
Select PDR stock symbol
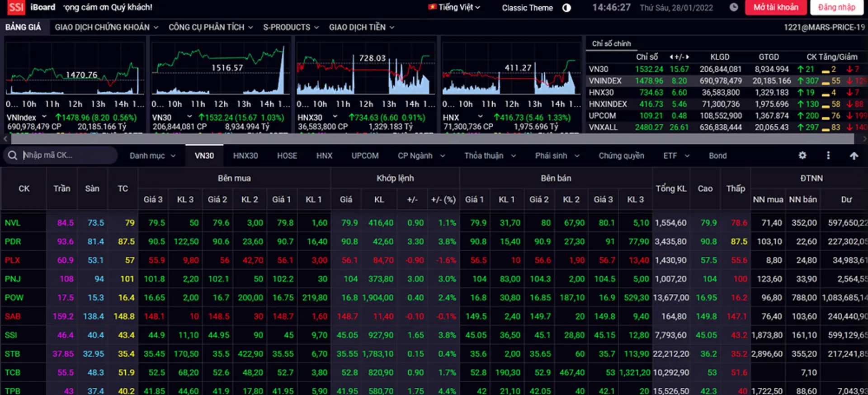[x=13, y=241]
